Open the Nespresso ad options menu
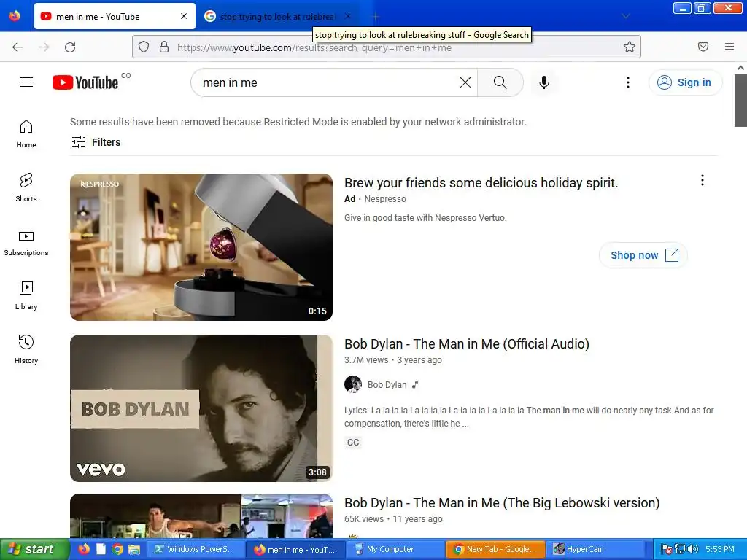Image resolution: width=747 pixels, height=560 pixels. 703,180
